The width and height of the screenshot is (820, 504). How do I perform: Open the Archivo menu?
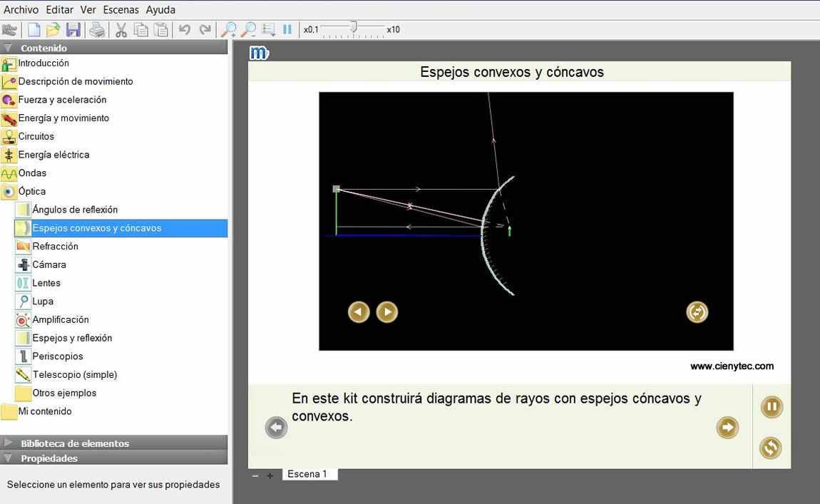pos(21,10)
